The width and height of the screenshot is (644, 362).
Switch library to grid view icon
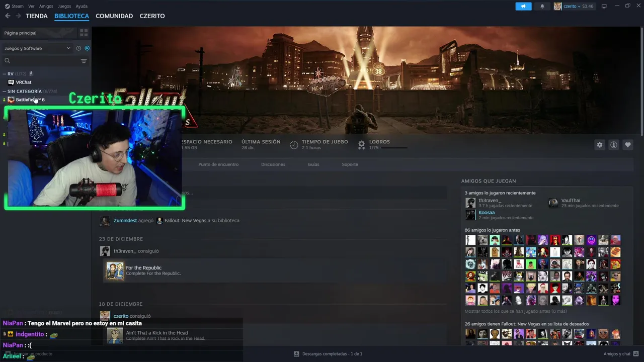pos(84,33)
